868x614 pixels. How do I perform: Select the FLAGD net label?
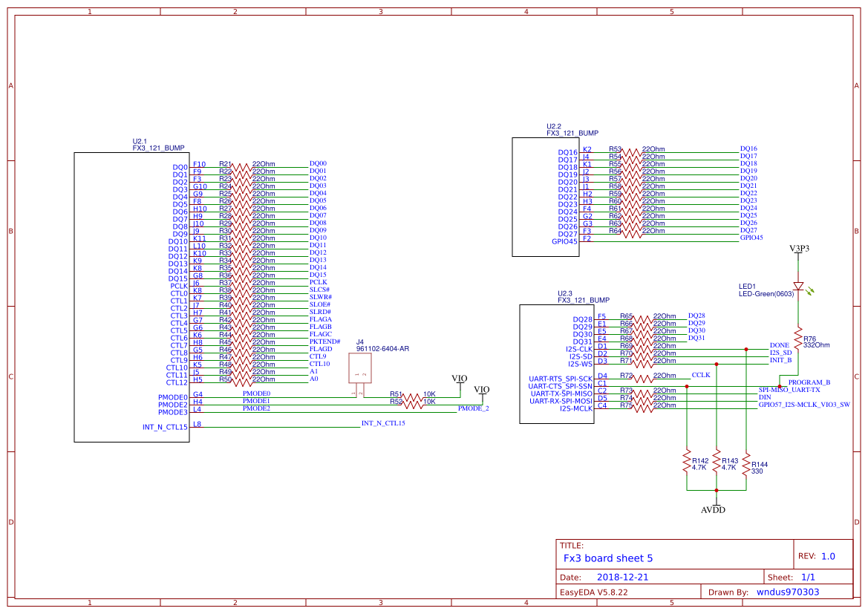(x=321, y=349)
